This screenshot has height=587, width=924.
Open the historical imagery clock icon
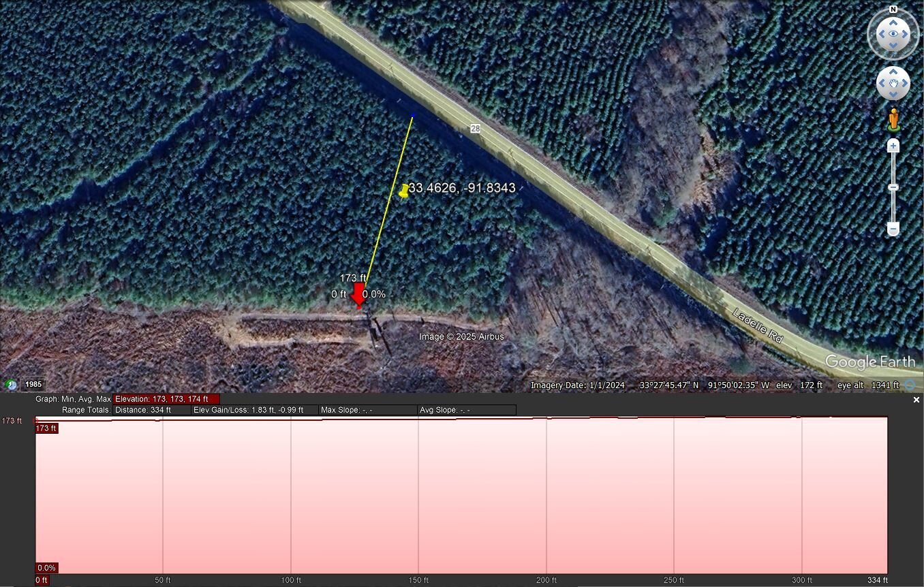pos(11,385)
